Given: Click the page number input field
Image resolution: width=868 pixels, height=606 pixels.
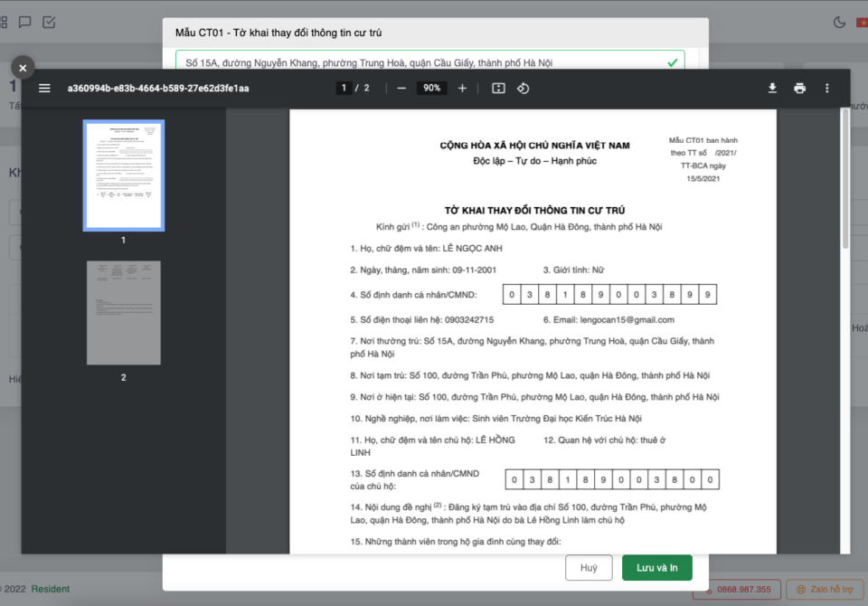Looking at the screenshot, I should [344, 88].
